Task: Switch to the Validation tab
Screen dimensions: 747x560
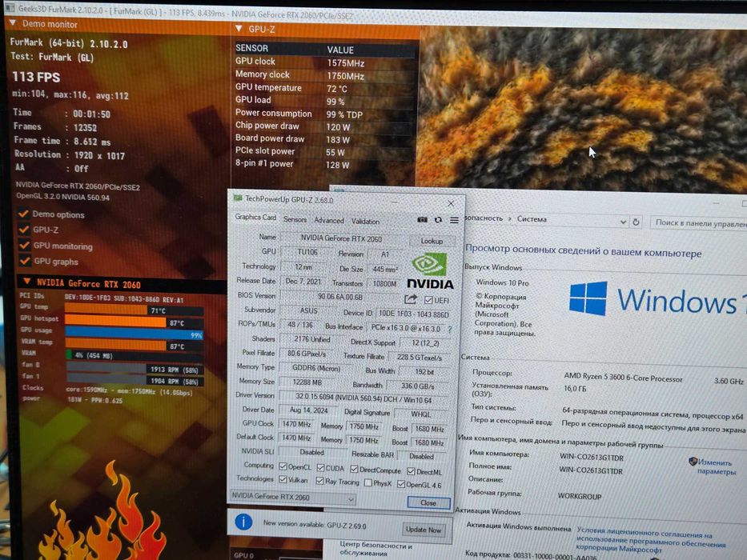Action: (365, 222)
